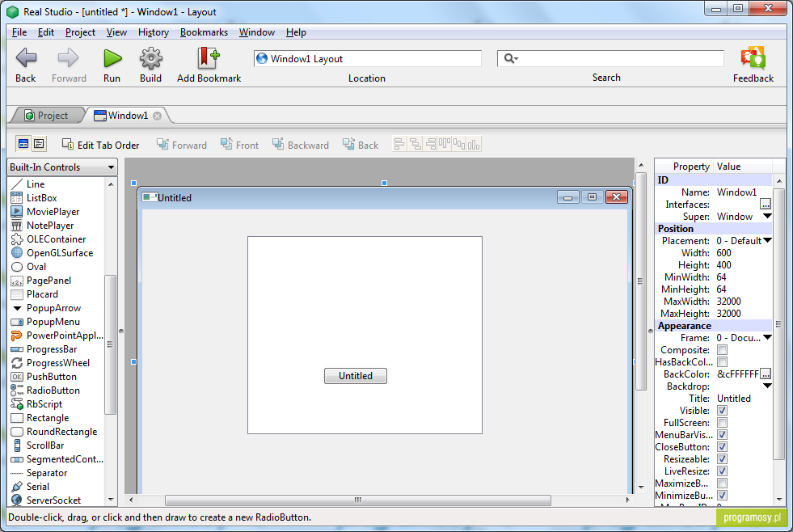Click the Build gear icon
793x532 pixels.
[x=150, y=59]
